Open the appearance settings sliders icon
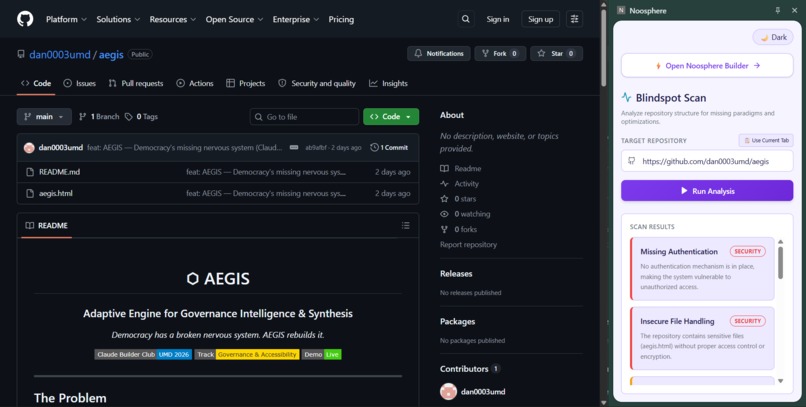 [574, 19]
